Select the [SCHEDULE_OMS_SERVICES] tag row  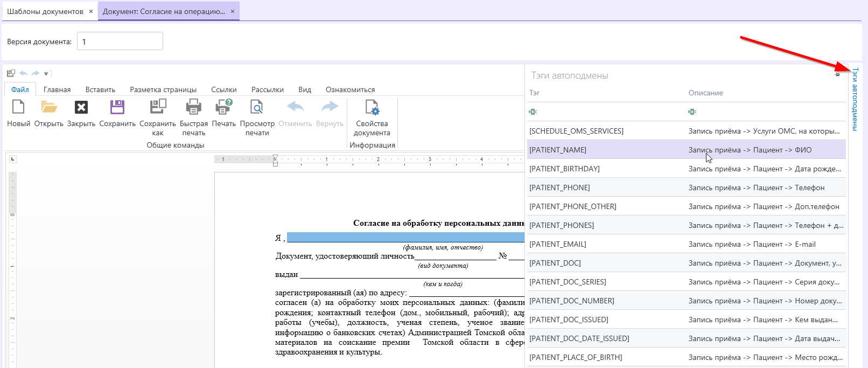click(687, 131)
